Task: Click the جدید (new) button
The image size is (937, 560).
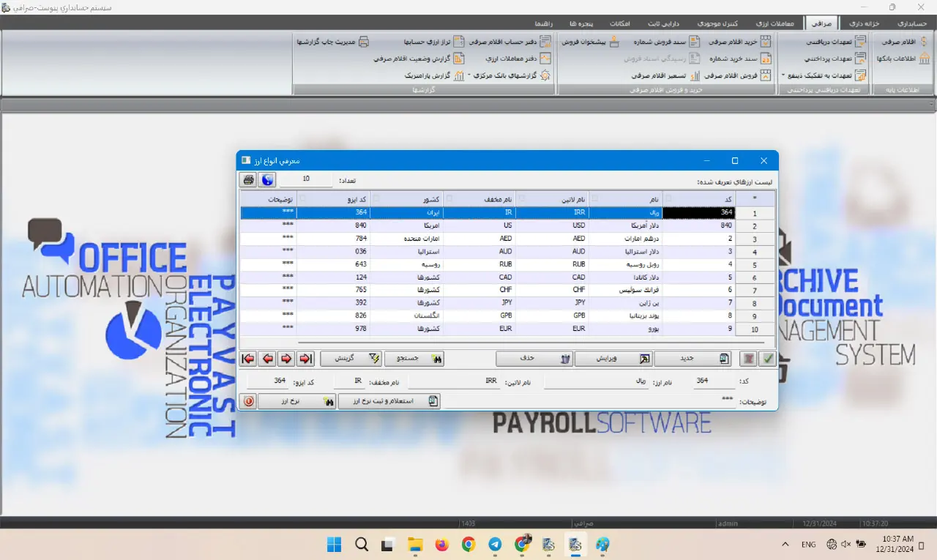Action: pos(693,359)
